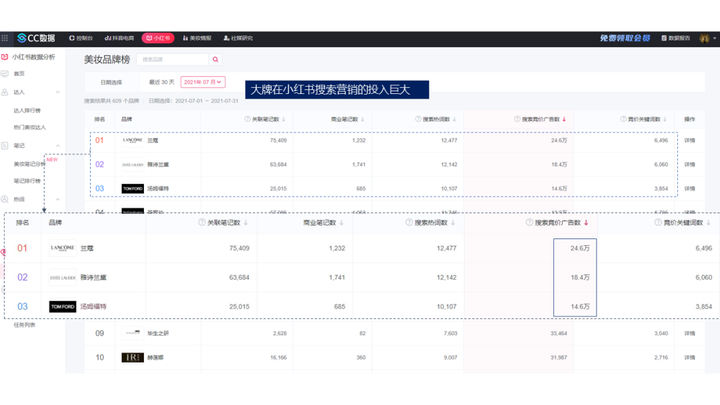This screenshot has width=720, height=405.
Task: Open 详情 for rank 10 HR row
Action: pos(690,357)
